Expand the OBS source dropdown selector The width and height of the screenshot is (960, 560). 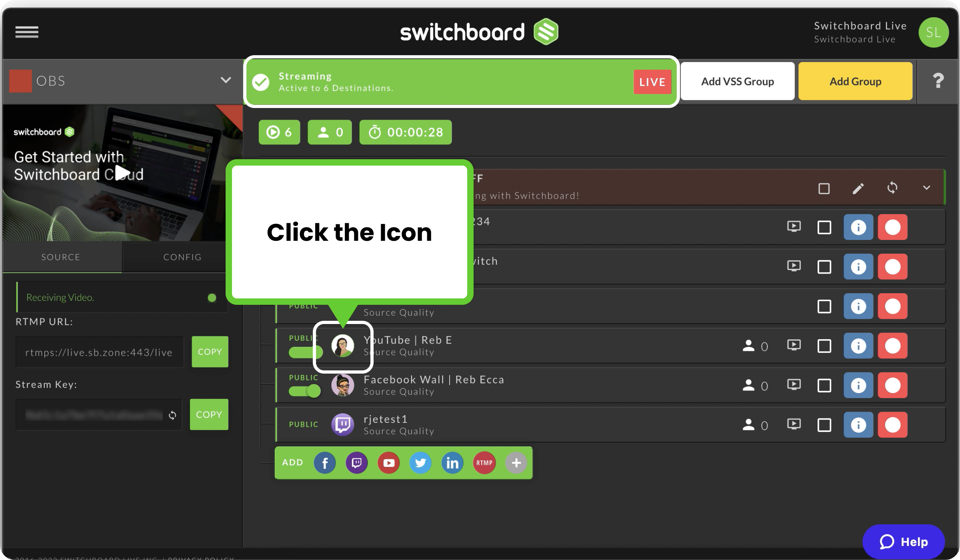pyautogui.click(x=227, y=81)
